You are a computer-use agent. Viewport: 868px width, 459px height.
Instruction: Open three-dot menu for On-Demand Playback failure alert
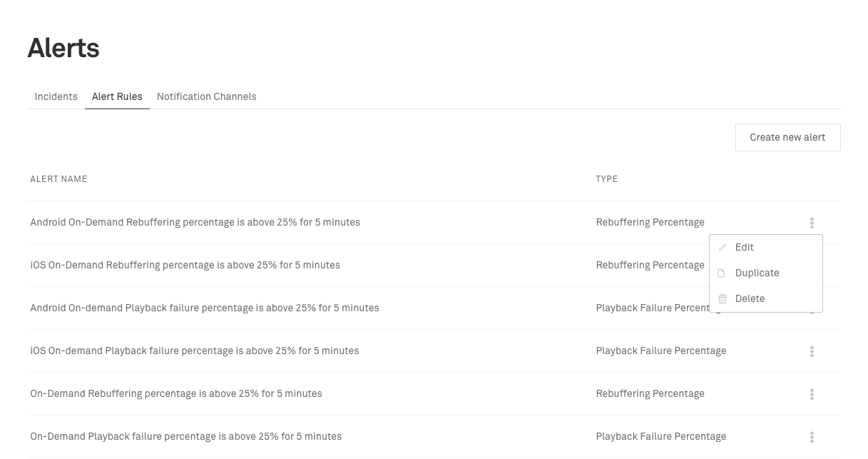(x=812, y=437)
